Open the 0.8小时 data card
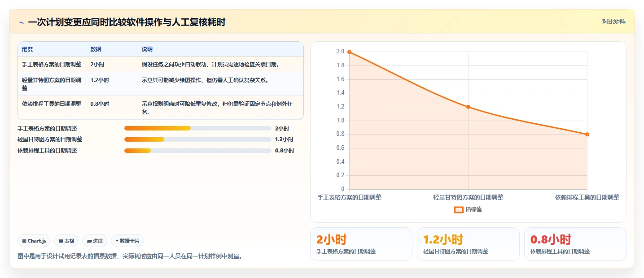644x278 pixels. (x=575, y=244)
